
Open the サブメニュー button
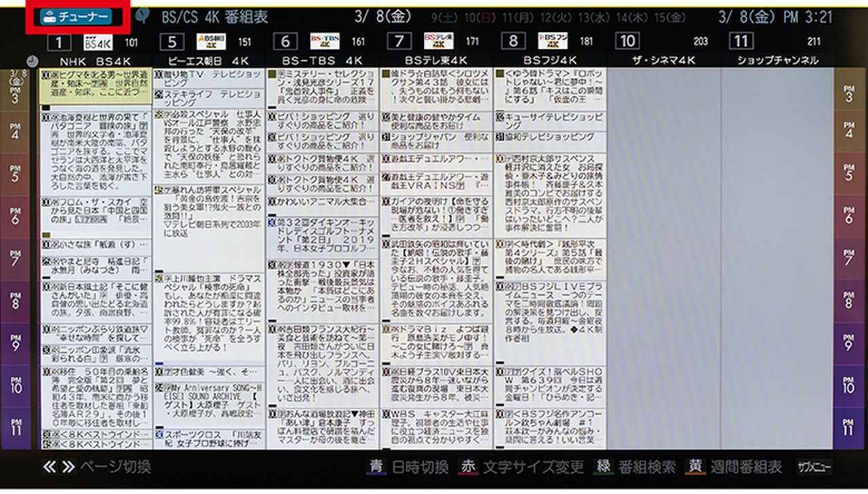(x=814, y=468)
